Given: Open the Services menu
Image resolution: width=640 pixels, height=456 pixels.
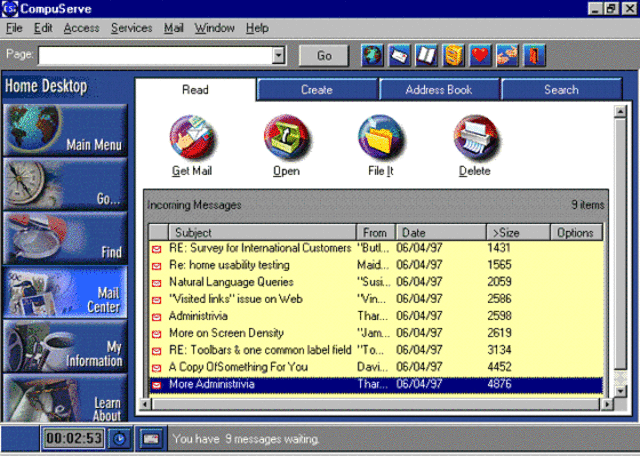Looking at the screenshot, I should (131, 28).
